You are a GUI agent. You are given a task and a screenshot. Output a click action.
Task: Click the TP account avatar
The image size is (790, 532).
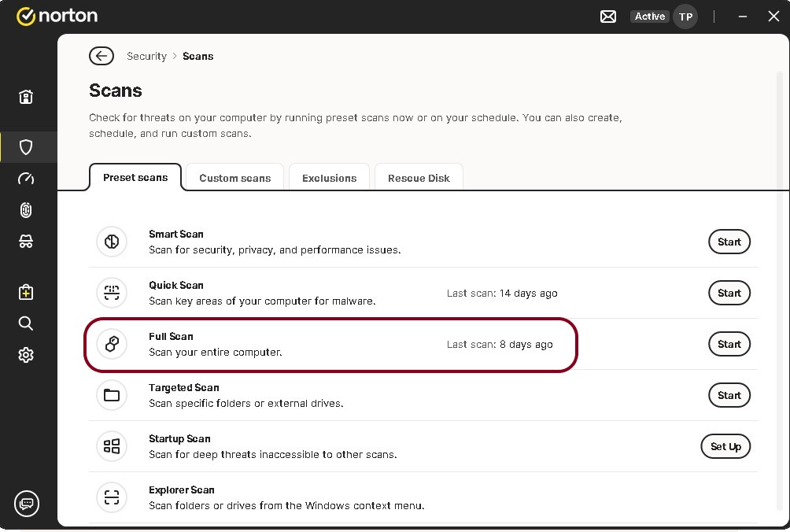pos(685,17)
